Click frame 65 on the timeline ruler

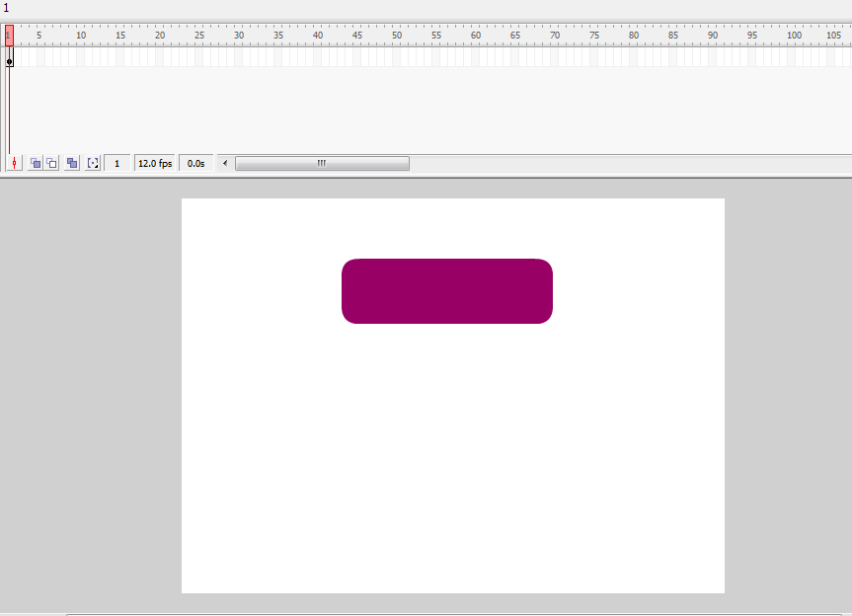pyautogui.click(x=515, y=36)
